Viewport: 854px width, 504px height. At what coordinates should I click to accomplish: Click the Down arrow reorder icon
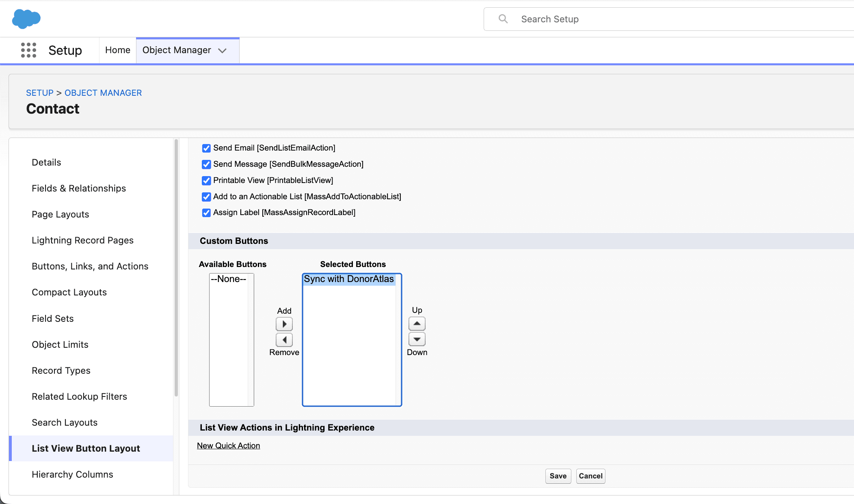pos(417,339)
